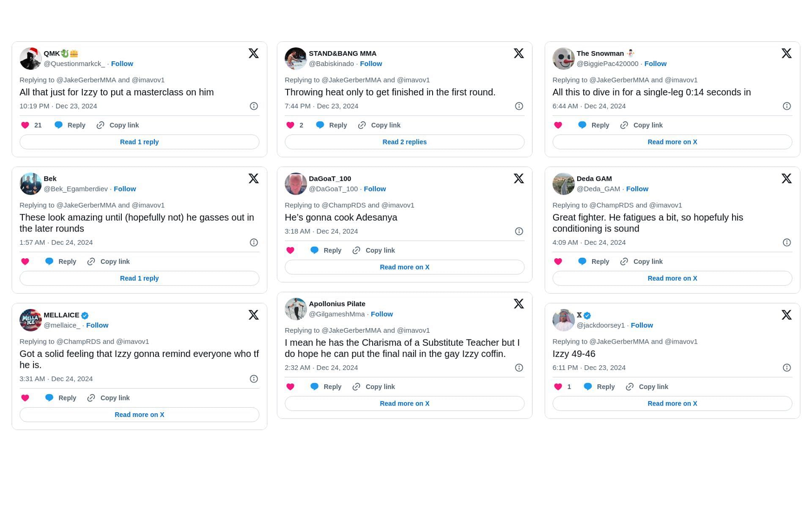812x508 pixels.
Task: Expand reply on Bek's tweet
Action: [x=139, y=278]
